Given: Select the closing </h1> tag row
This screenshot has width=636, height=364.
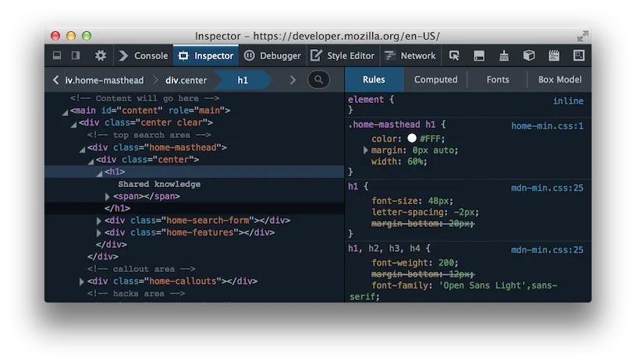Looking at the screenshot, I should 194,208.
